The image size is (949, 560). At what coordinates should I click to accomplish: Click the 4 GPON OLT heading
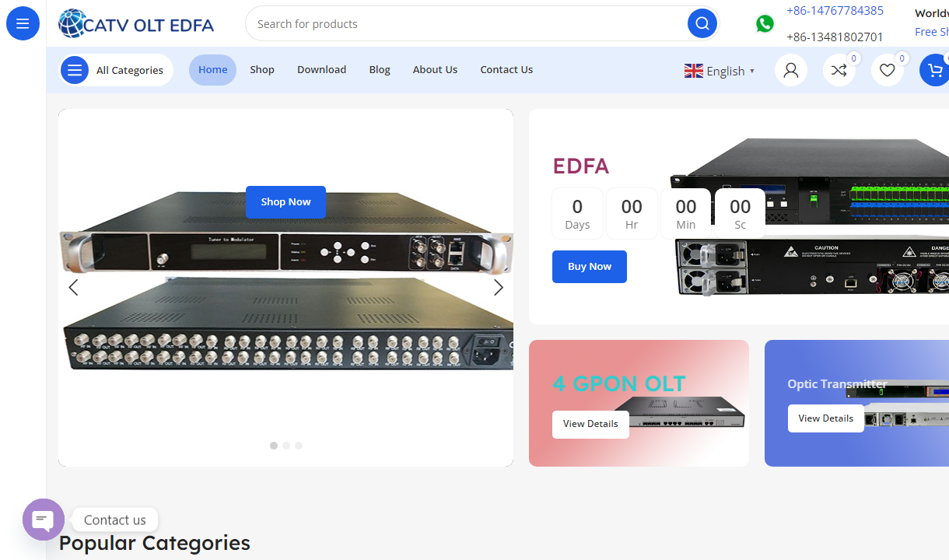coord(619,383)
